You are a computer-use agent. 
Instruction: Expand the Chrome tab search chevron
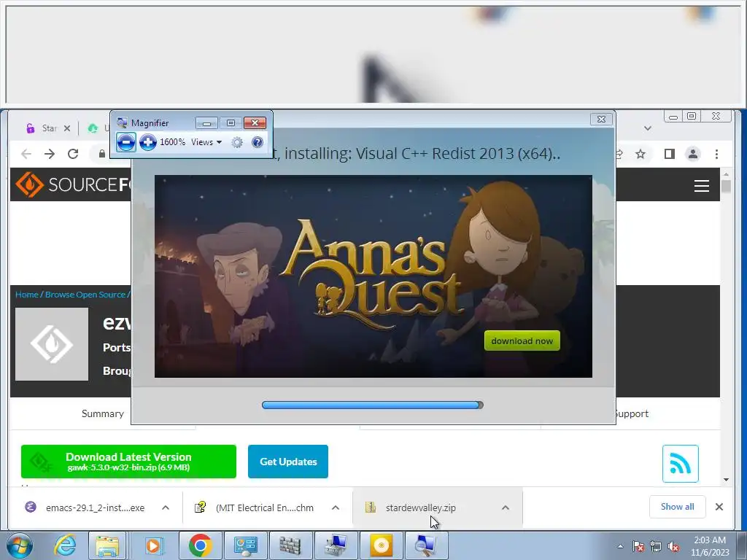[x=647, y=128]
